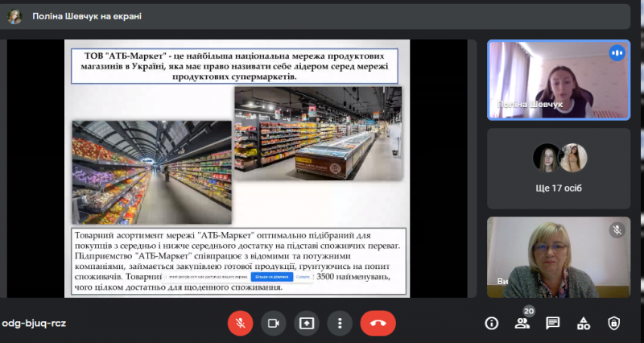The image size is (644, 343).
Task: Leave the call with red hang-up button
Action: (378, 324)
